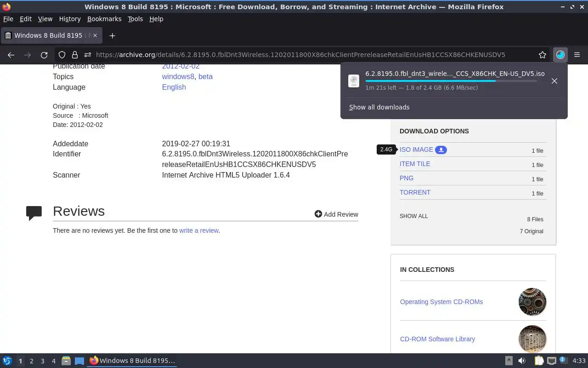
Task: Open CD-ROM Software Library link
Action: (x=437, y=339)
